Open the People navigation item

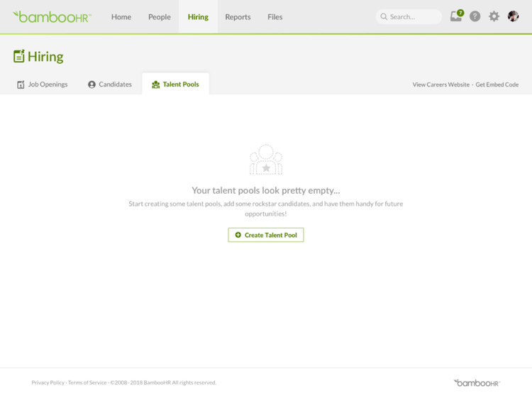coord(160,17)
